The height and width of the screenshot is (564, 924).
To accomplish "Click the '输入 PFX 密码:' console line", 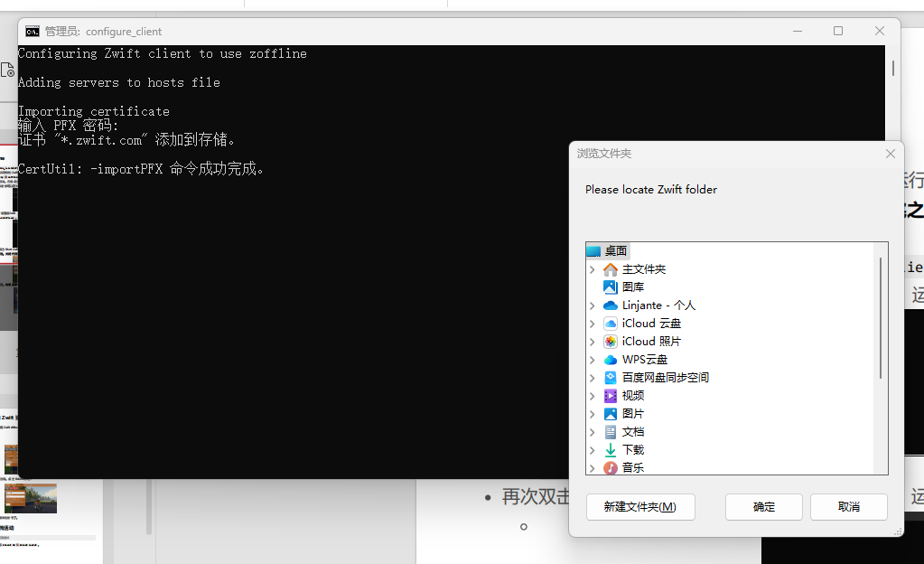I will (69, 126).
